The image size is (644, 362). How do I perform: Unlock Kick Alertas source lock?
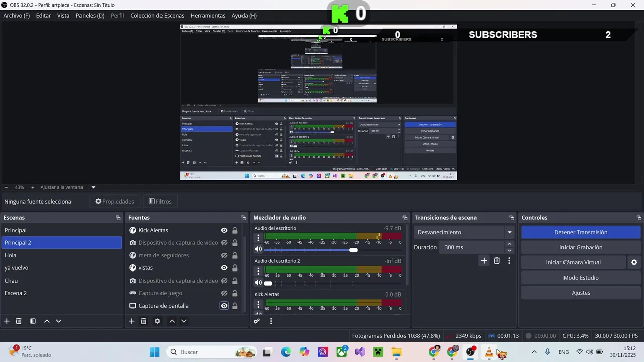(235, 230)
